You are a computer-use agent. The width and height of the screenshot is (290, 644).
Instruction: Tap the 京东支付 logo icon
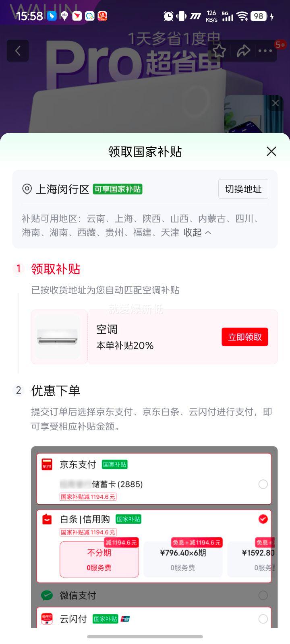pyautogui.click(x=47, y=464)
